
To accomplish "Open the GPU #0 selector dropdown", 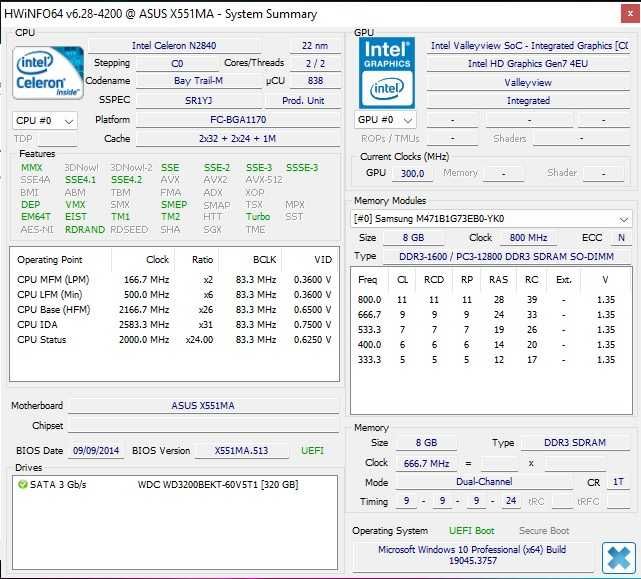I will point(385,120).
